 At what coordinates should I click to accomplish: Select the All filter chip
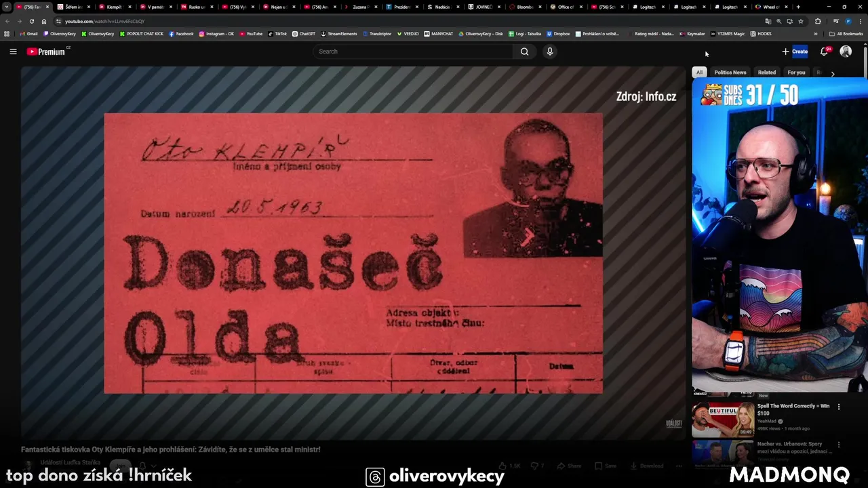pyautogui.click(x=699, y=73)
